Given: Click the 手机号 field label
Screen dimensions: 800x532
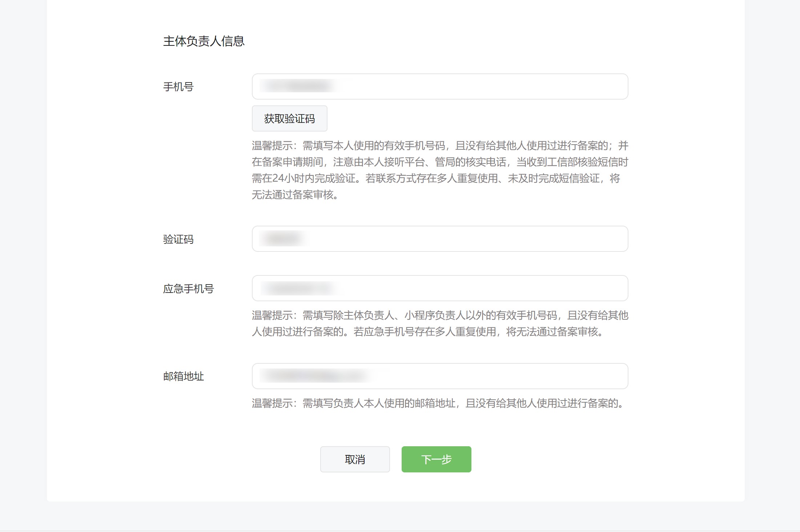Looking at the screenshot, I should click(178, 87).
